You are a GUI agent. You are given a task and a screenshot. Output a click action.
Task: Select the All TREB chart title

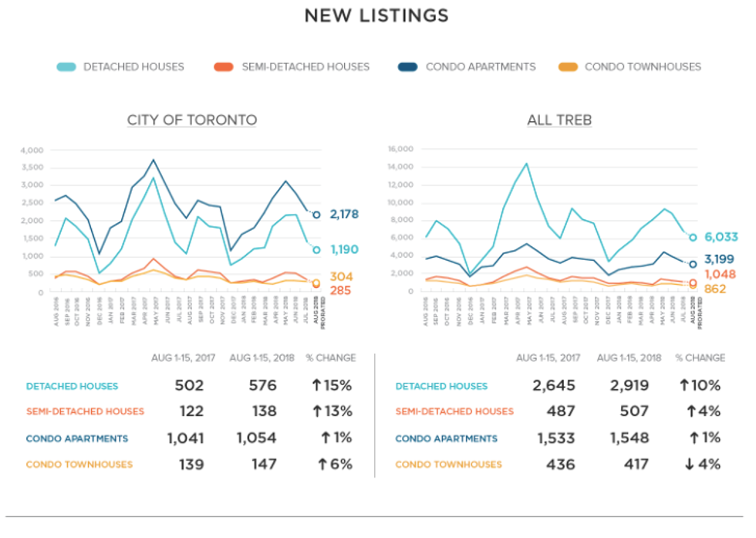(x=561, y=120)
